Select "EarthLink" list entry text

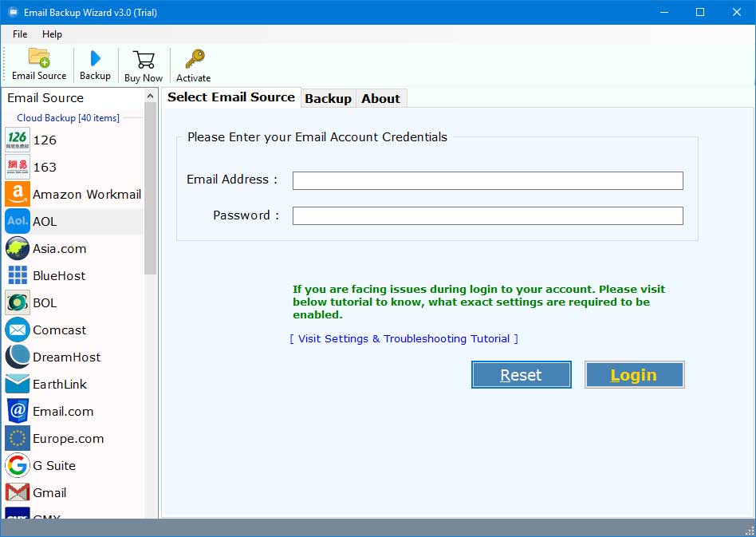(60, 385)
